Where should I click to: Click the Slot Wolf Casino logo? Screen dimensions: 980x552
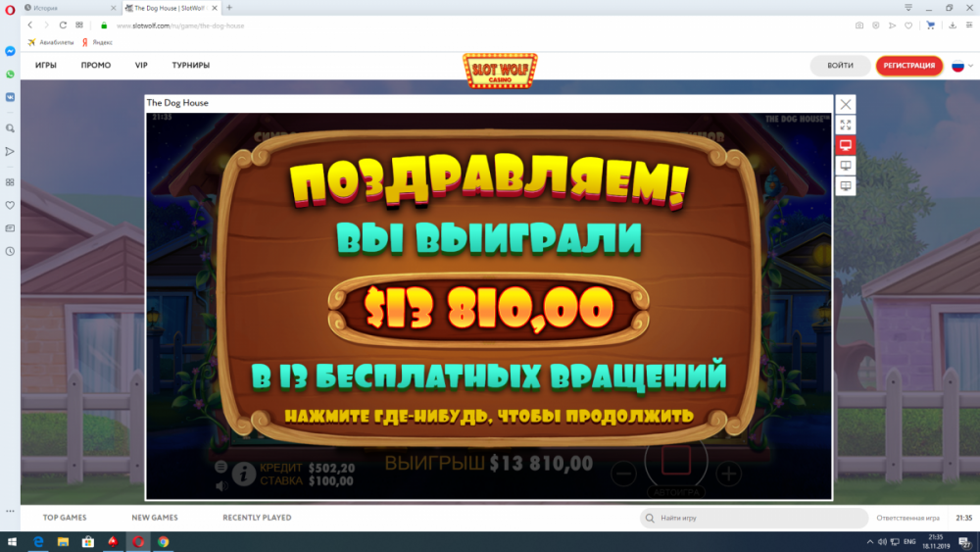[500, 71]
